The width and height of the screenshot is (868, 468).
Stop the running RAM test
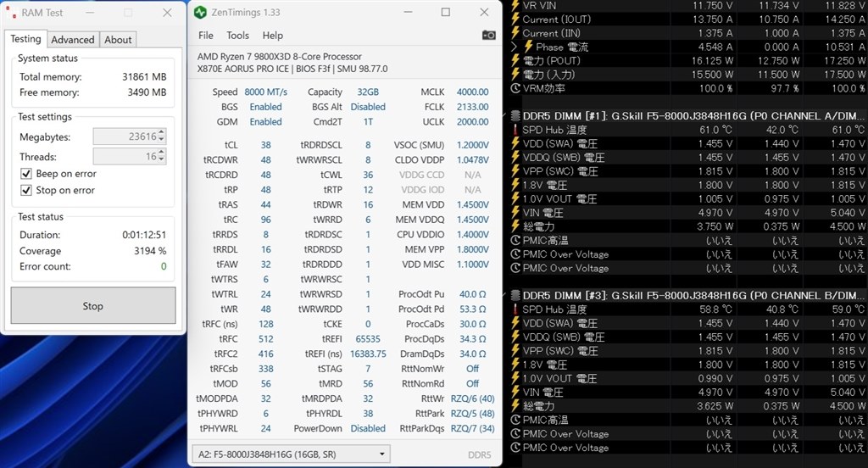coord(93,306)
